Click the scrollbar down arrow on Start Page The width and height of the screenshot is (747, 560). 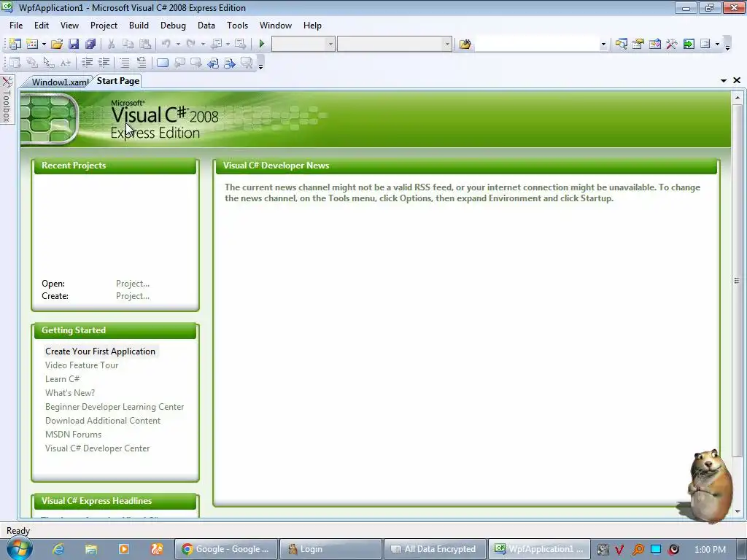(738, 511)
